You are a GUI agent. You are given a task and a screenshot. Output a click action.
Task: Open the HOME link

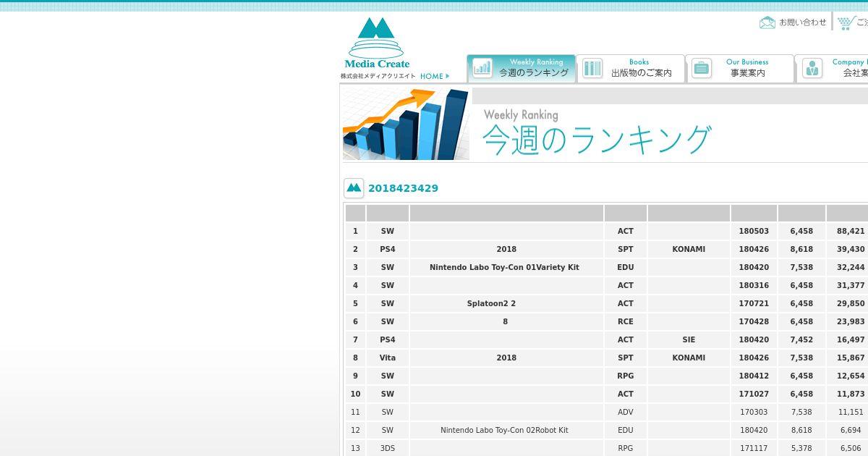point(434,76)
